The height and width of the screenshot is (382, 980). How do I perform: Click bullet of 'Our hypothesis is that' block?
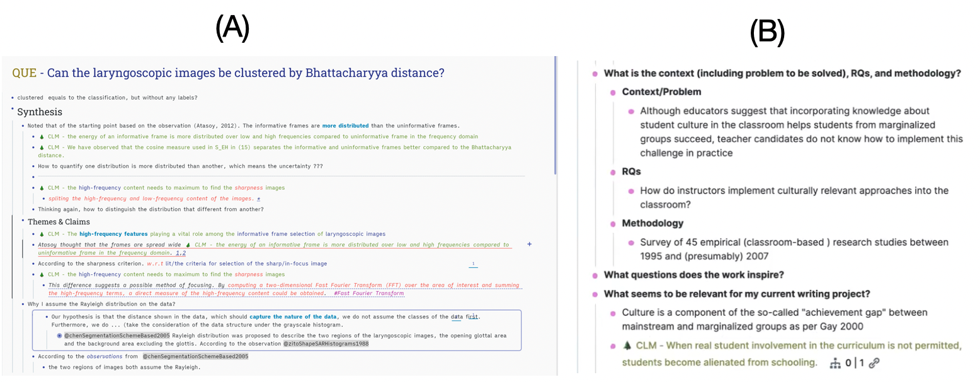(x=47, y=316)
